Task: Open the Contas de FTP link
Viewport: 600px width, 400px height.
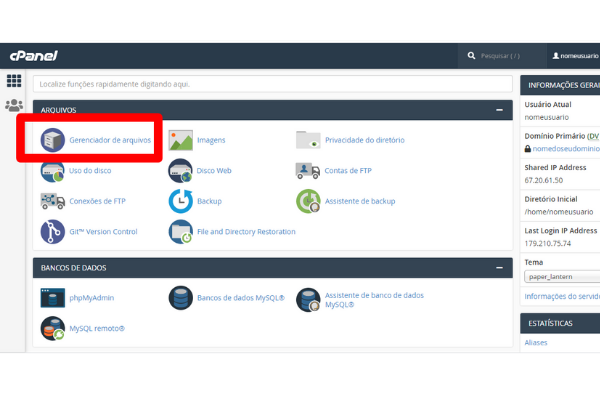Action: tap(348, 171)
